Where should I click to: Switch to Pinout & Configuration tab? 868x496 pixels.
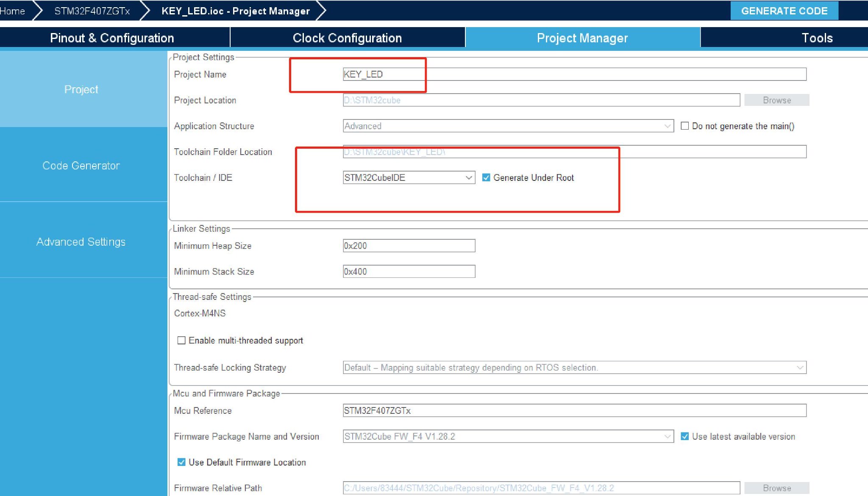(x=112, y=38)
